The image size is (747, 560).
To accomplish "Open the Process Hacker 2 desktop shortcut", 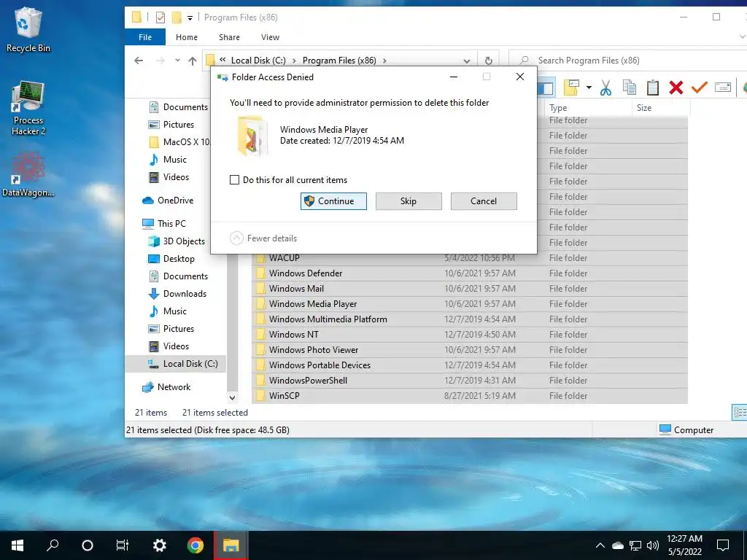I will click(28, 108).
